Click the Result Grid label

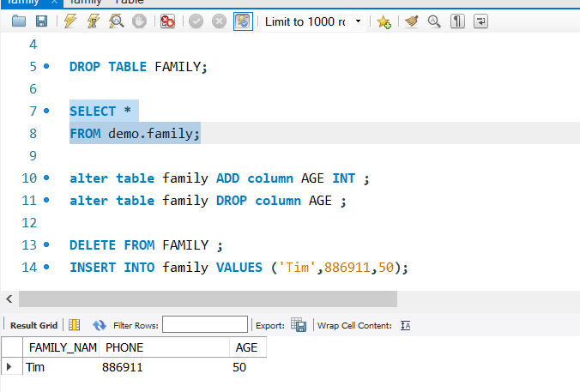pos(33,325)
